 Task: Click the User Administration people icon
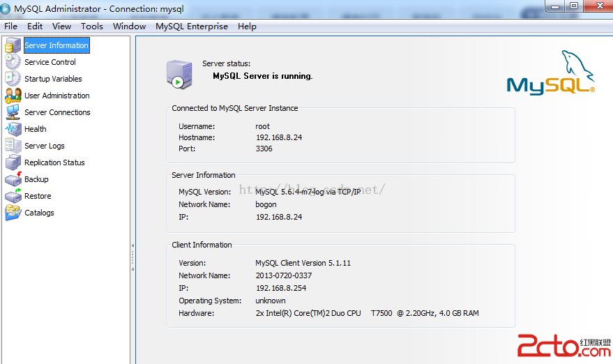(x=13, y=96)
